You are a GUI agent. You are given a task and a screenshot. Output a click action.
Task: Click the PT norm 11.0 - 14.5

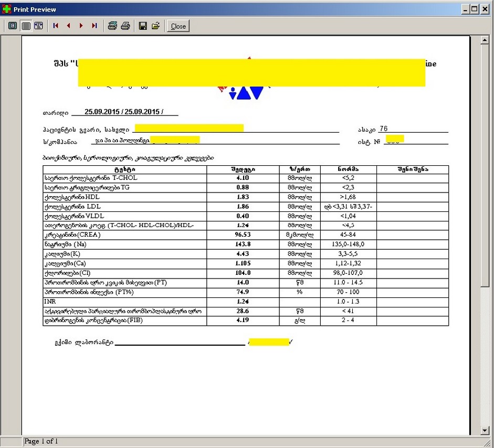(348, 282)
